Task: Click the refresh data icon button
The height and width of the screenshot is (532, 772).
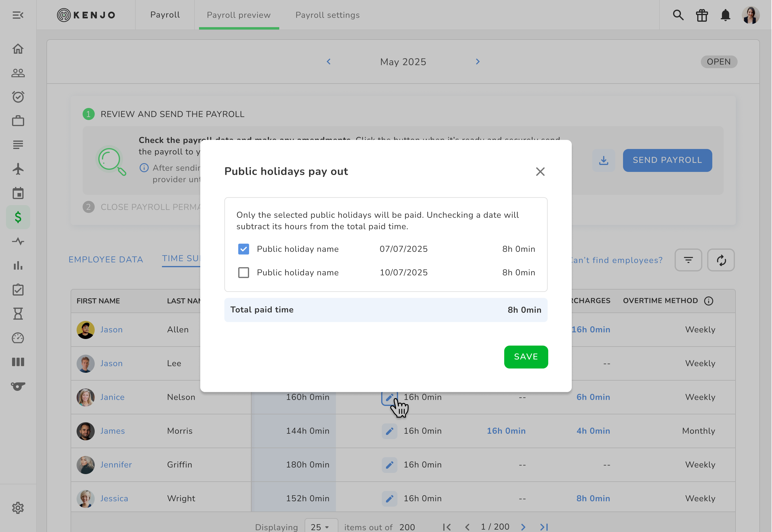Action: tap(721, 260)
